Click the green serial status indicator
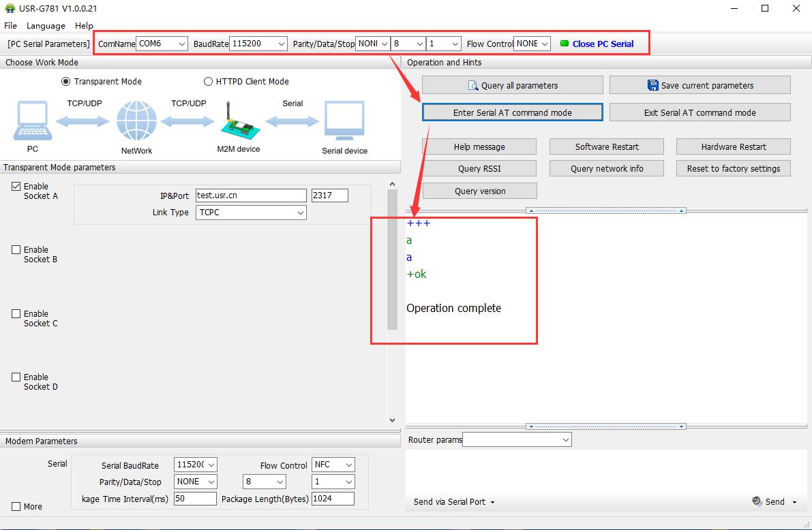 point(565,44)
